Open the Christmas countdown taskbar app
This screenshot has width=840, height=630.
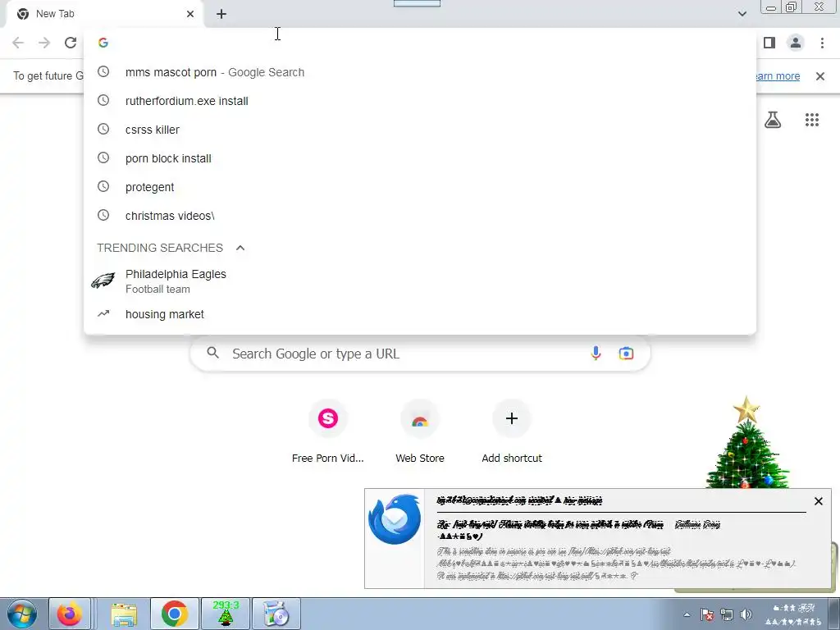click(x=226, y=614)
